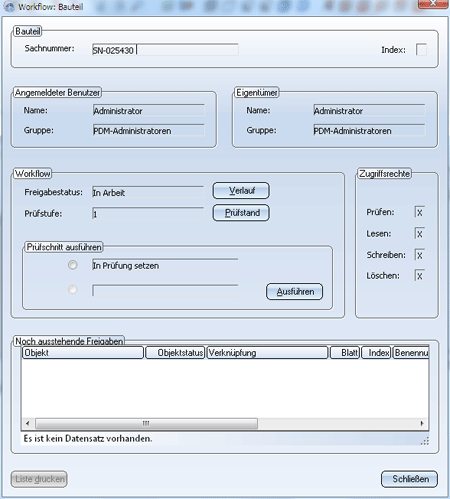Screen dimensions: 450x499
Task: Toggle the Löschen access checkbox
Action: pyautogui.click(x=419, y=276)
